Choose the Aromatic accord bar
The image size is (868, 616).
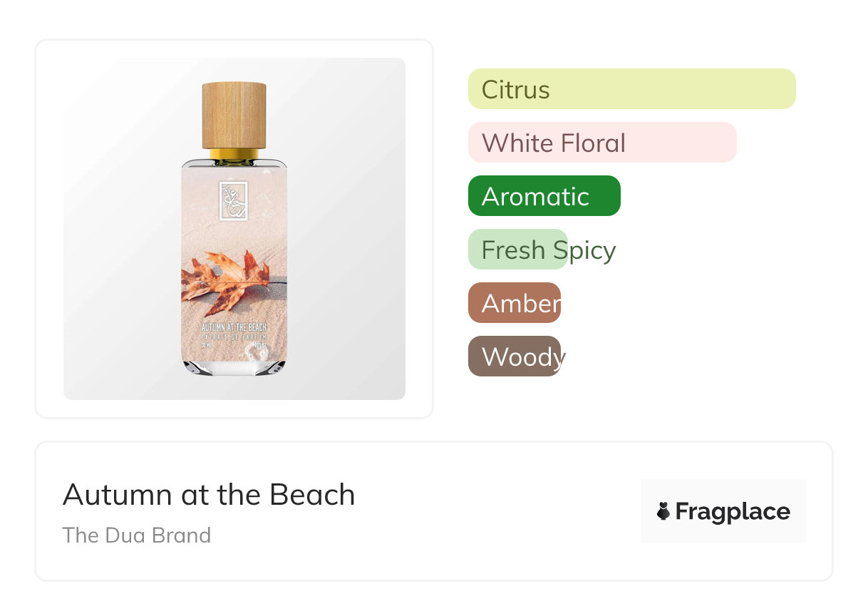tap(544, 196)
